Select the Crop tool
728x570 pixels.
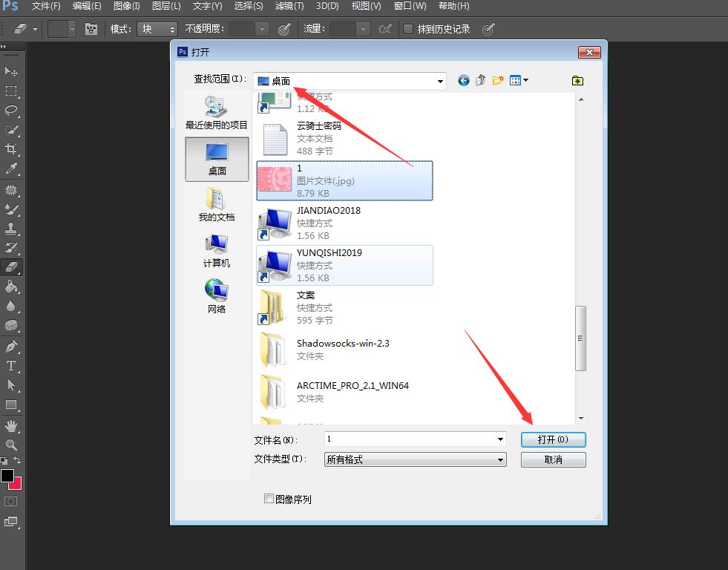[x=10, y=148]
